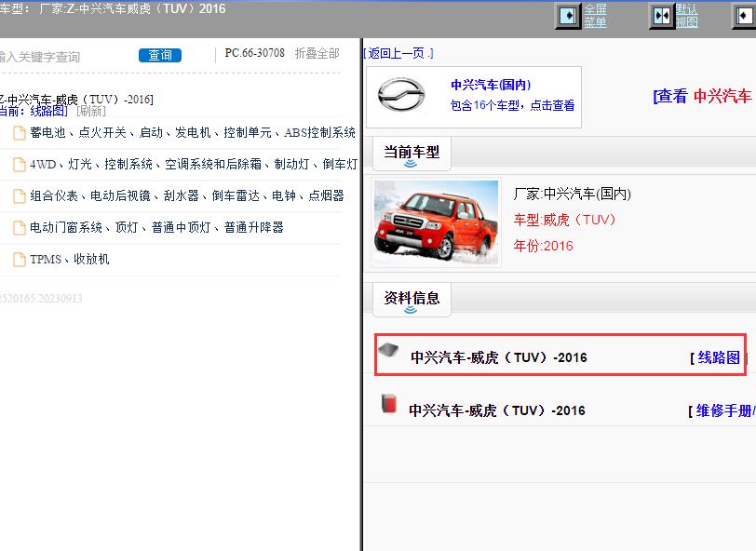Click the Z-中兴汽车-威虎(TUV)-2016 tree title
The width and height of the screenshot is (756, 551).
[76, 100]
